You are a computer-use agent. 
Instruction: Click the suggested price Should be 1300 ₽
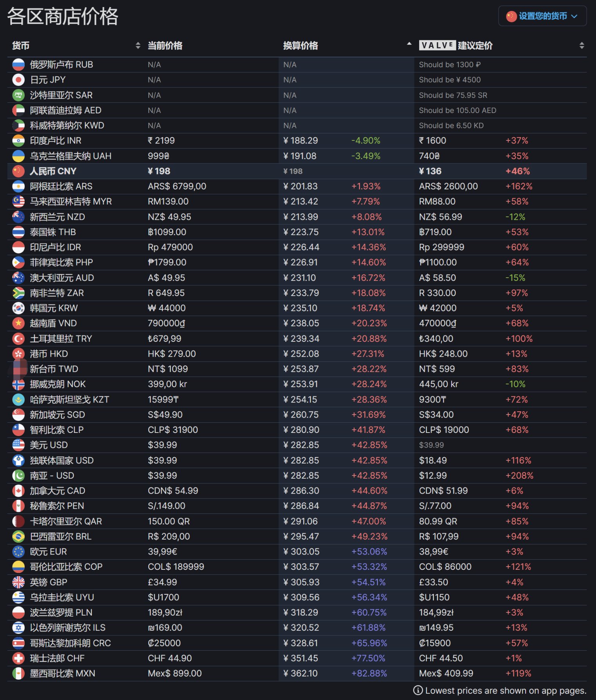point(450,65)
